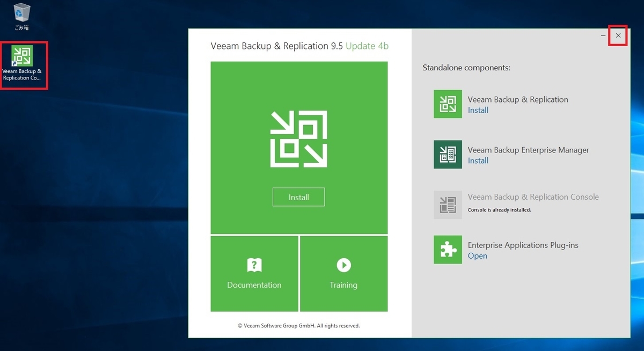Click Install link under Backup Enterprise Manager

(478, 160)
